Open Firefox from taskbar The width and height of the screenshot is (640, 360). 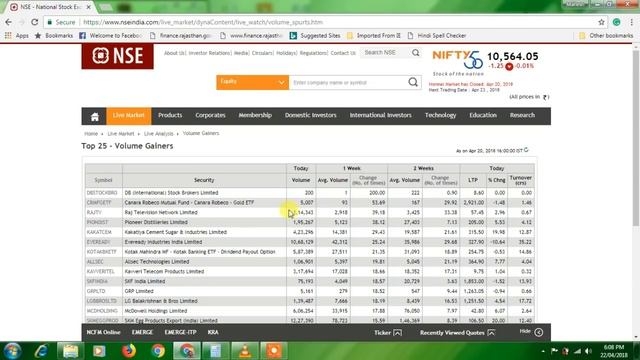[129, 351]
